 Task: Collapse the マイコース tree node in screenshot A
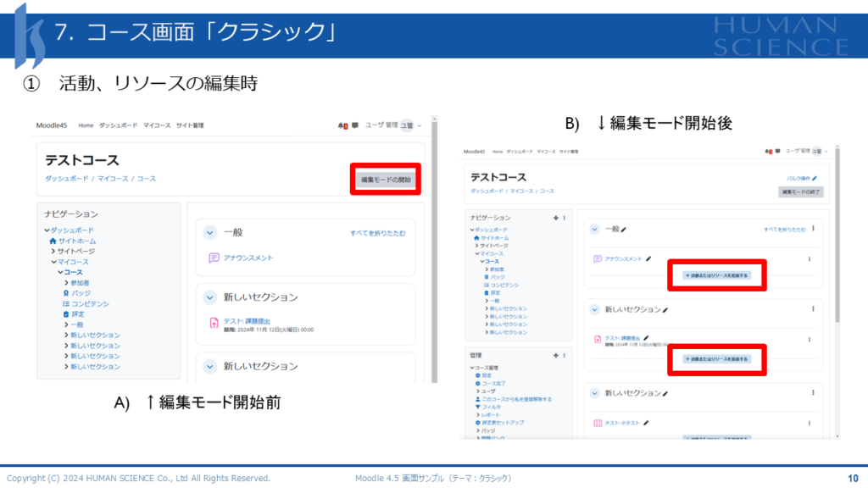tap(53, 262)
